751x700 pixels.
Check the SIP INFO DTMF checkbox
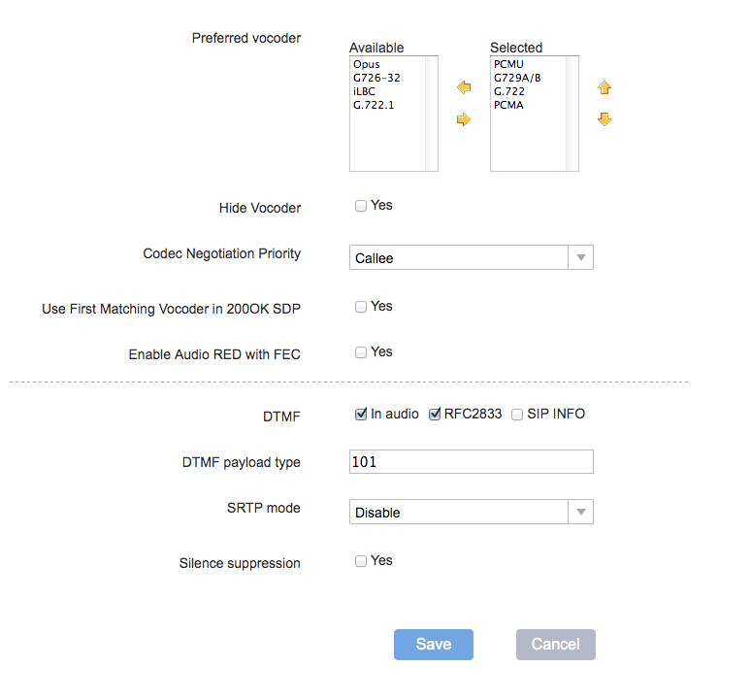tap(517, 415)
